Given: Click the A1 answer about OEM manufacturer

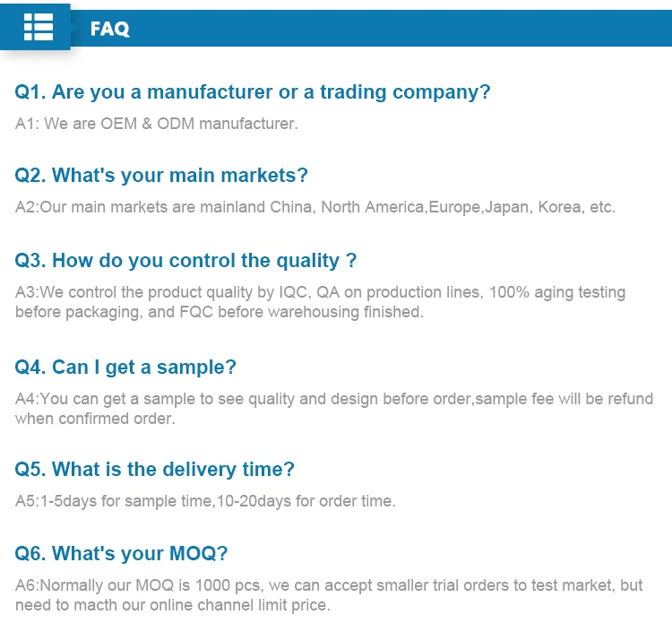Looking at the screenshot, I should (x=156, y=124).
